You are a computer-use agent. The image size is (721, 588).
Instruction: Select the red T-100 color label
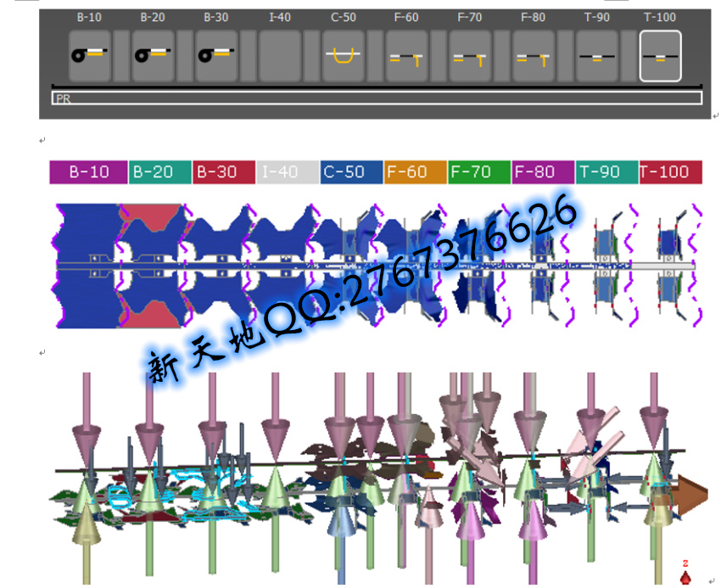coord(670,172)
